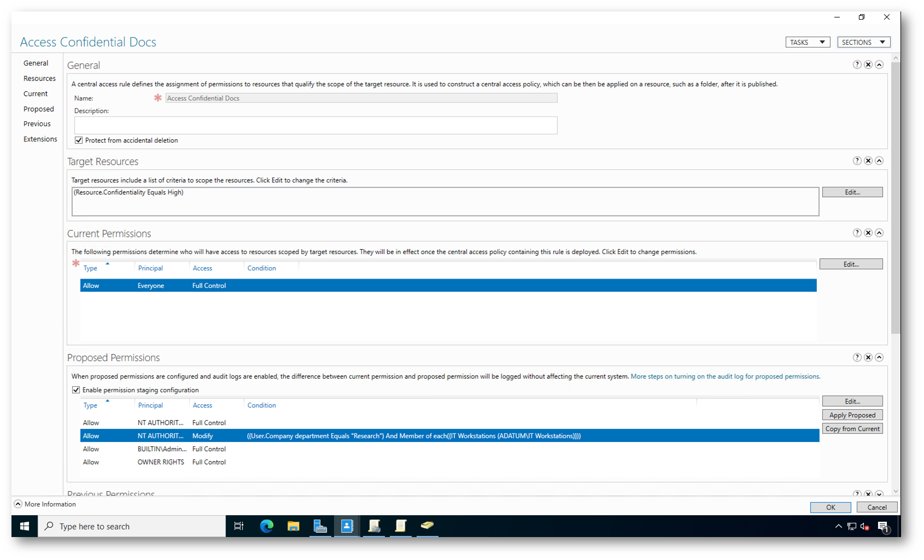Open help for the General section
This screenshot has height=560, width=924.
pos(857,64)
